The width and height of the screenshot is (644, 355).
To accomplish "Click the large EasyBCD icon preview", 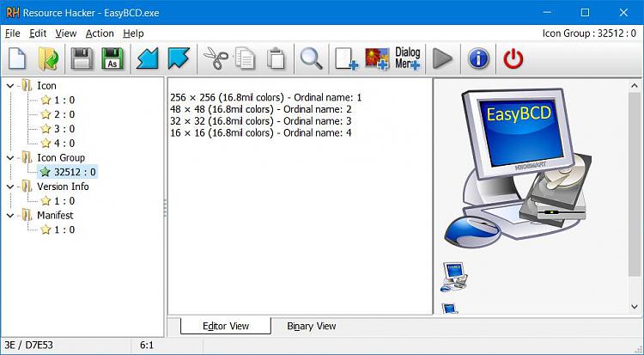I will [x=518, y=168].
